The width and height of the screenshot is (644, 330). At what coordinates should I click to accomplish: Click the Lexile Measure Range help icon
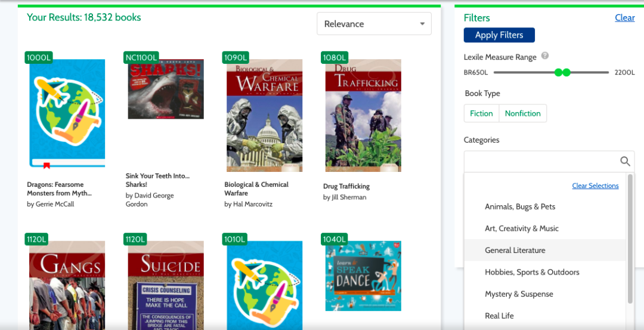(x=544, y=56)
